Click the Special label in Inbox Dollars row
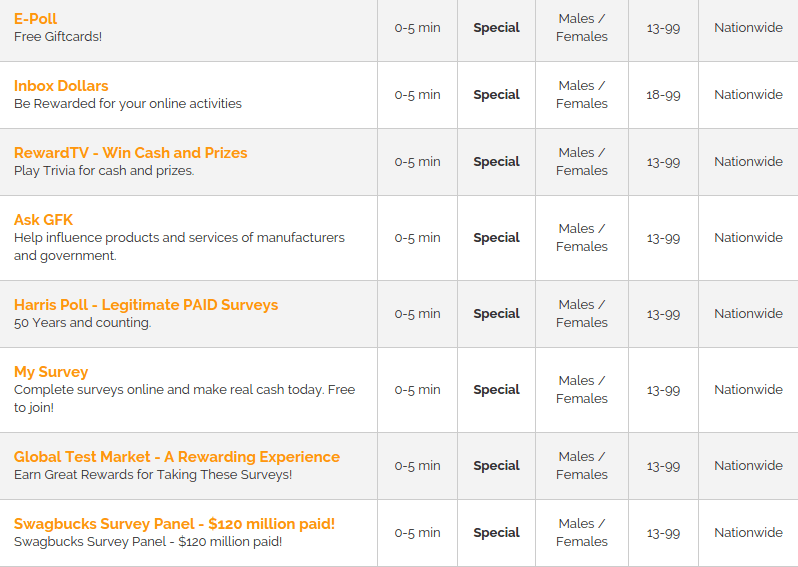Viewport: 798px width, 567px height. [x=496, y=95]
